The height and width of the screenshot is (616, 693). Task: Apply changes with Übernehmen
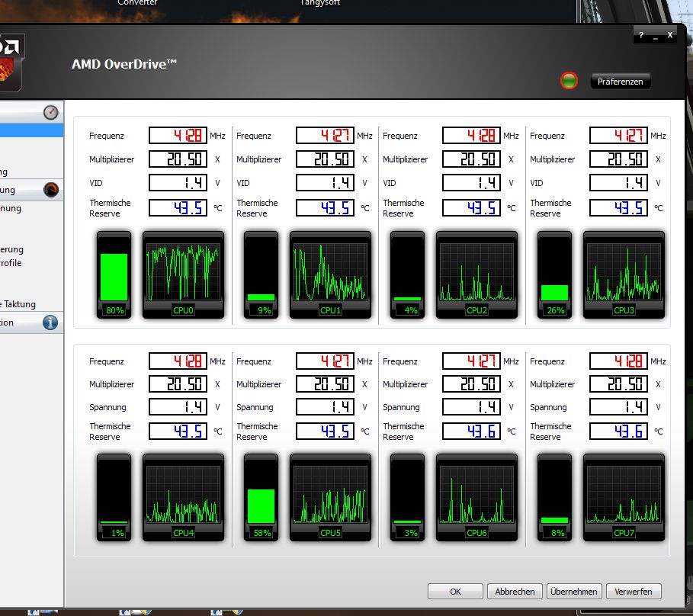[573, 592]
